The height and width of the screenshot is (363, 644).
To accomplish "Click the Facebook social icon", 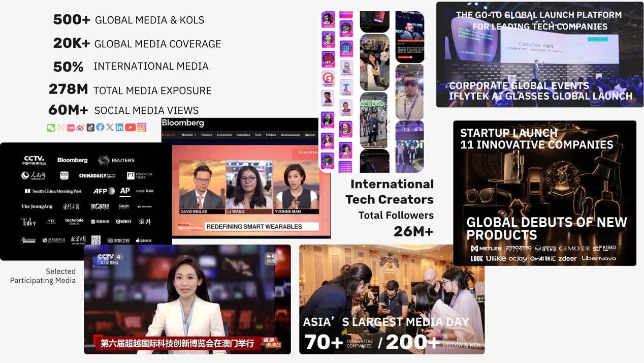I will [x=100, y=127].
